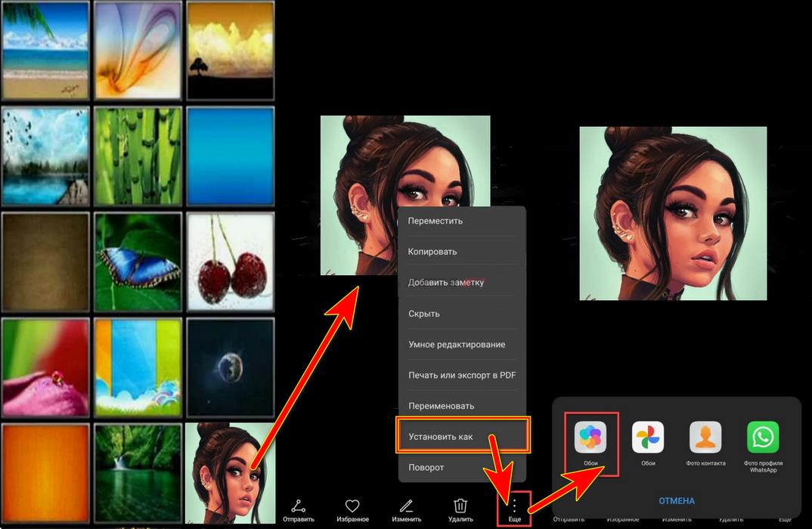
Task: Open the abstract orange swirl wallpaper thumbnail
Action: point(138,50)
